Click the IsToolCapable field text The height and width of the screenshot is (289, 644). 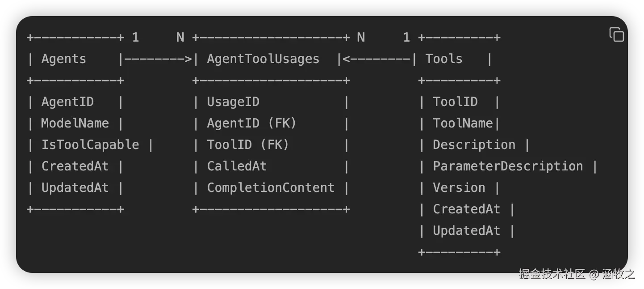tap(90, 145)
